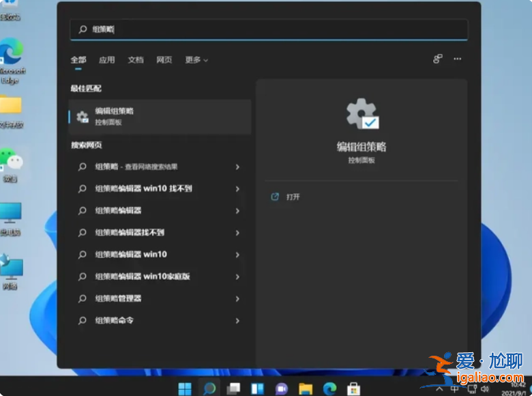Expand arrow for 组策略编辑器 win10家庭版
Viewport: 532px width, 396px height.
[237, 277]
